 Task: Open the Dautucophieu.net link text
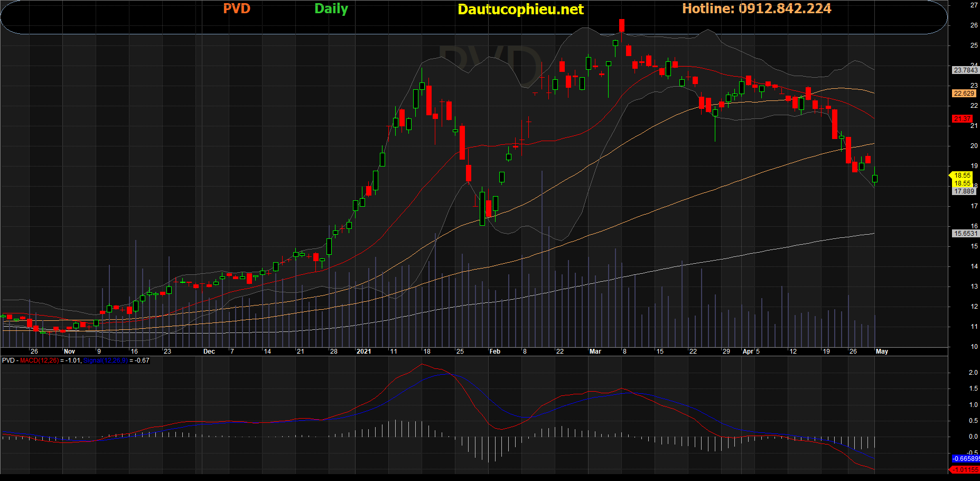tap(520, 10)
